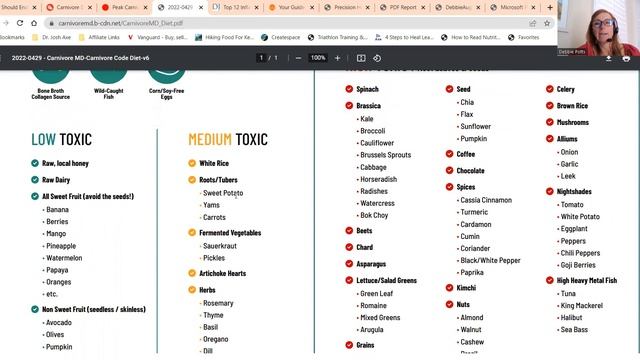Click the 'White Rice' item
The width and height of the screenshot is (640, 360).
coord(214,163)
